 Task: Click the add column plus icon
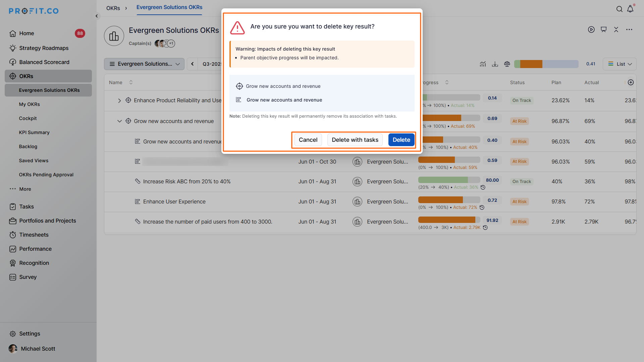pyautogui.click(x=631, y=82)
